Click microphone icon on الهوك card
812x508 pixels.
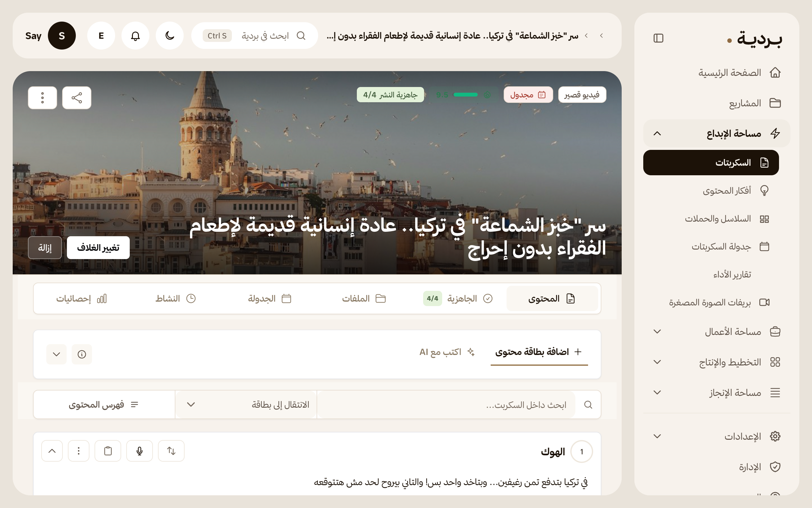coord(140,451)
